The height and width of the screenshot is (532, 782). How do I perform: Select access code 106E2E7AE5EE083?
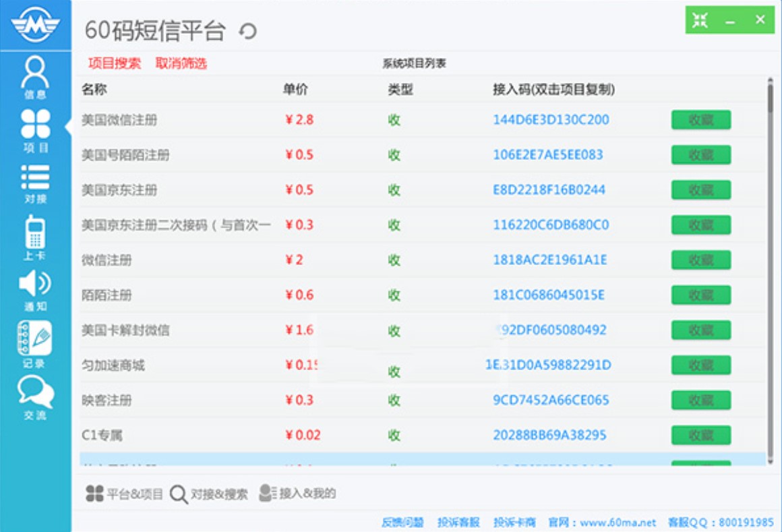coord(548,154)
